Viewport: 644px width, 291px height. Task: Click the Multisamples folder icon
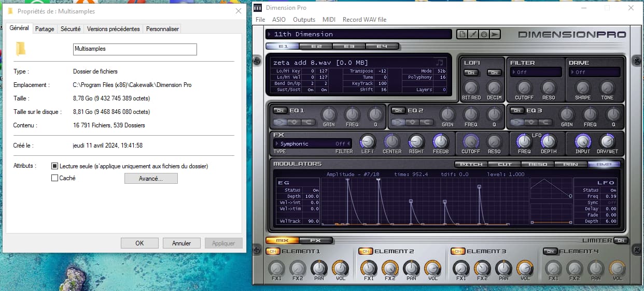pyautogui.click(x=21, y=49)
